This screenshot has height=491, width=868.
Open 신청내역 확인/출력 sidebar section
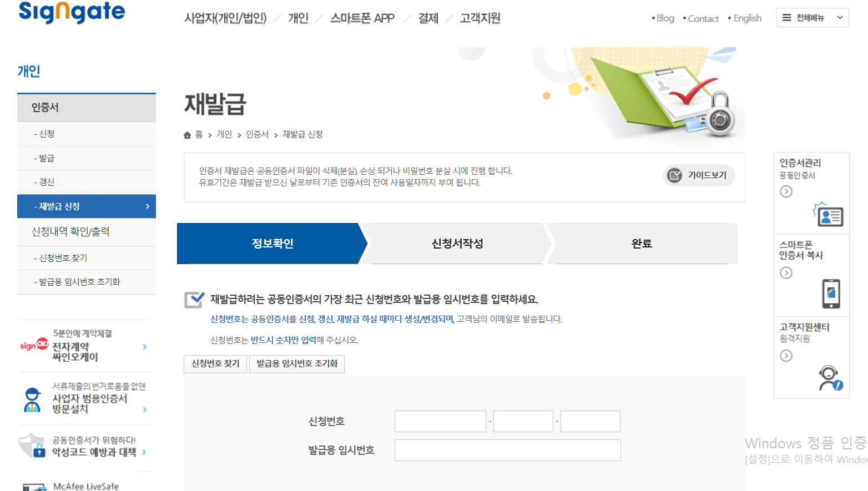[87, 232]
